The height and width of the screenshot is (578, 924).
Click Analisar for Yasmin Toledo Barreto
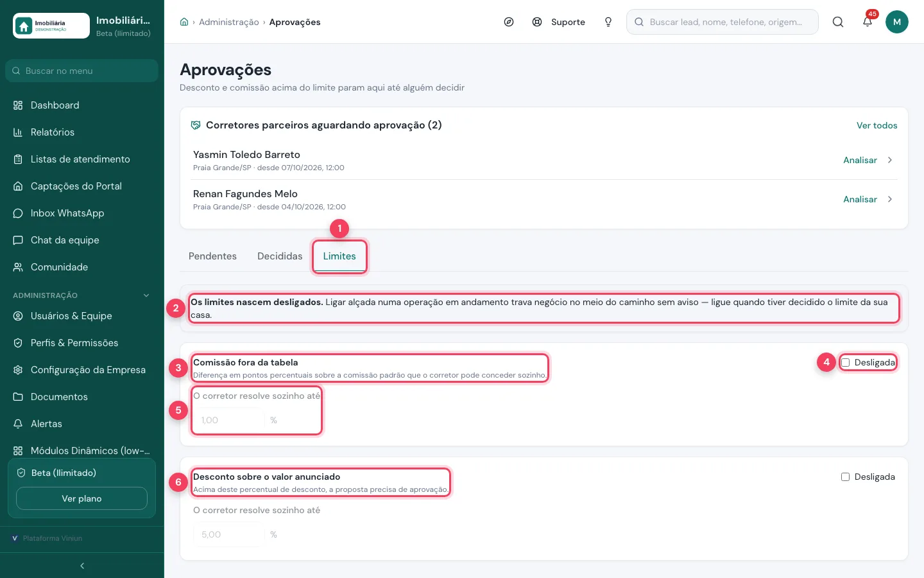click(x=860, y=160)
